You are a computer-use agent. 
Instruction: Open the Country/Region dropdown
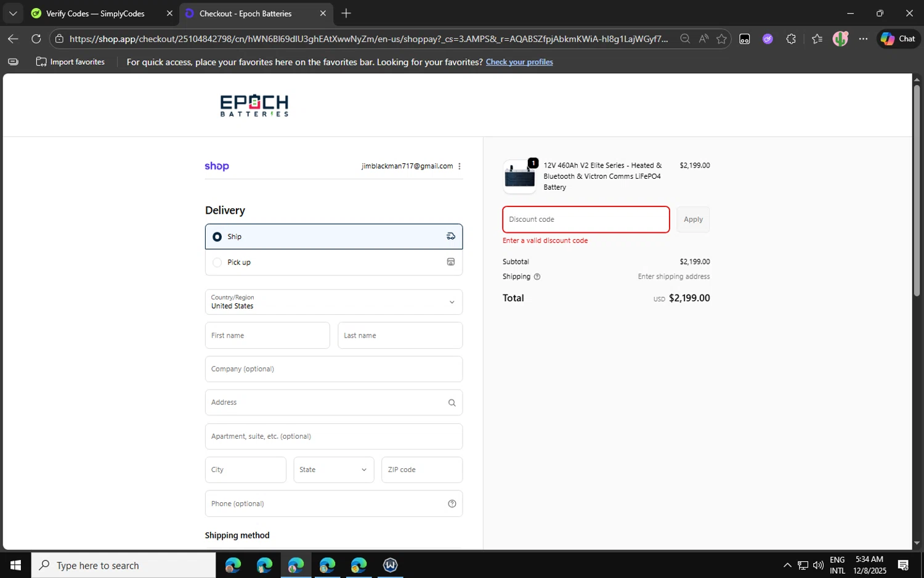tap(334, 302)
